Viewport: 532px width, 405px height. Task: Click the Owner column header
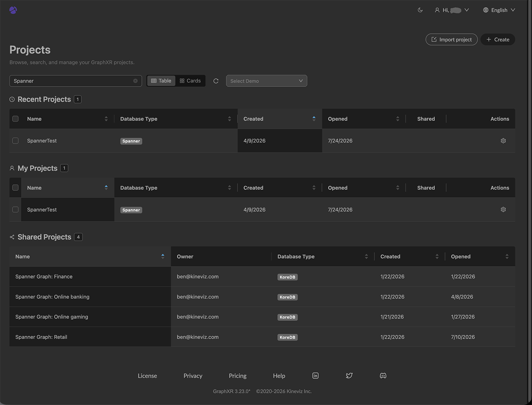185,256
